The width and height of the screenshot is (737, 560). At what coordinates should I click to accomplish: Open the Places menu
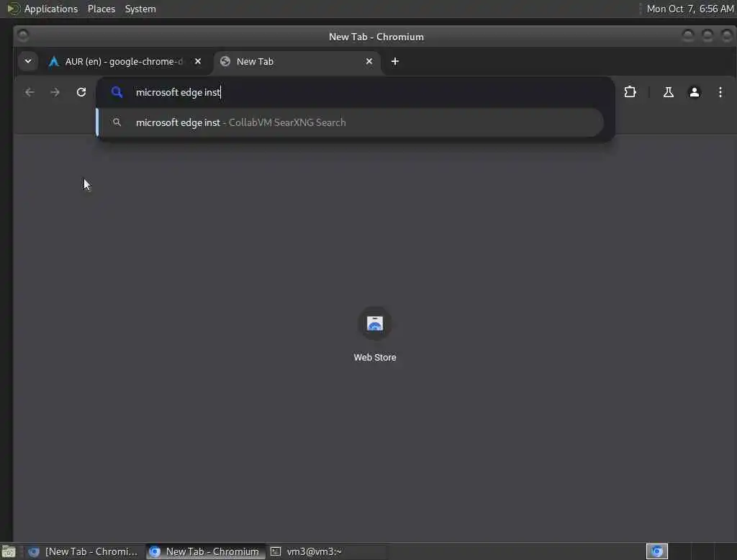click(101, 9)
